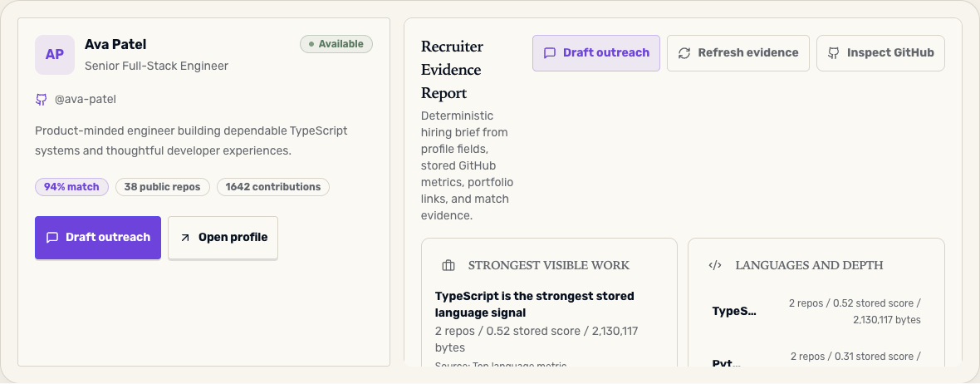Click the LANGUAGES AND DEPTH heading
Screen dimensions: 980x384
pyautogui.click(x=810, y=265)
